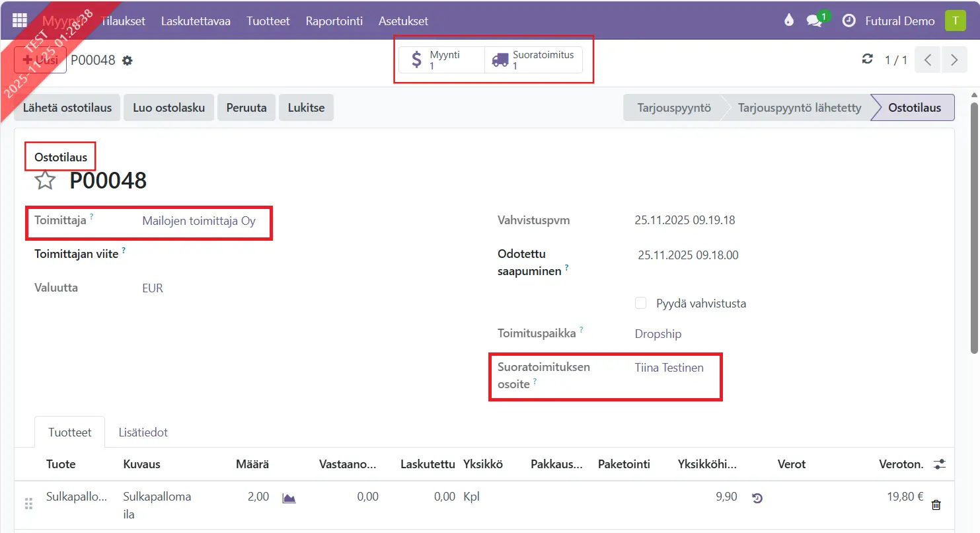980x533 pixels.
Task: Click the gear icon next to P00048
Action: tap(128, 60)
